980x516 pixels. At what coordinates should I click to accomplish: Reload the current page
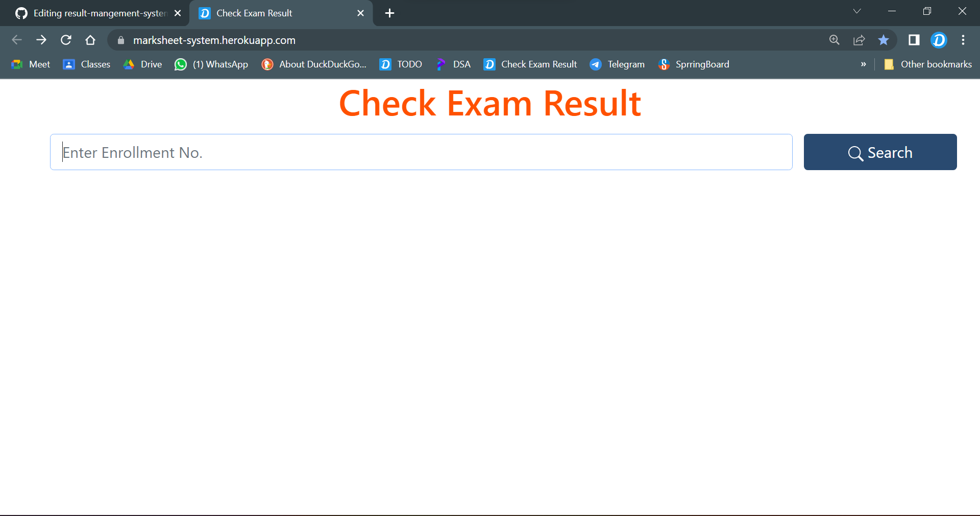pyautogui.click(x=66, y=40)
